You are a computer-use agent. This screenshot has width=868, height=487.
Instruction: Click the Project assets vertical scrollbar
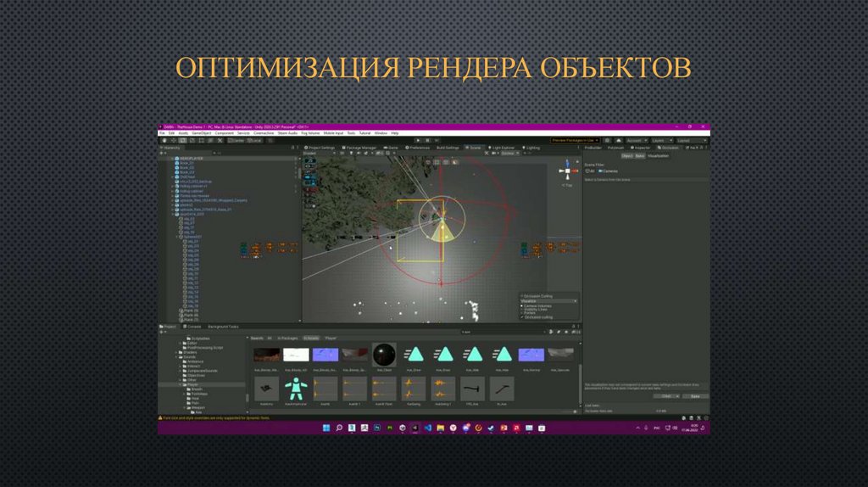point(580,384)
